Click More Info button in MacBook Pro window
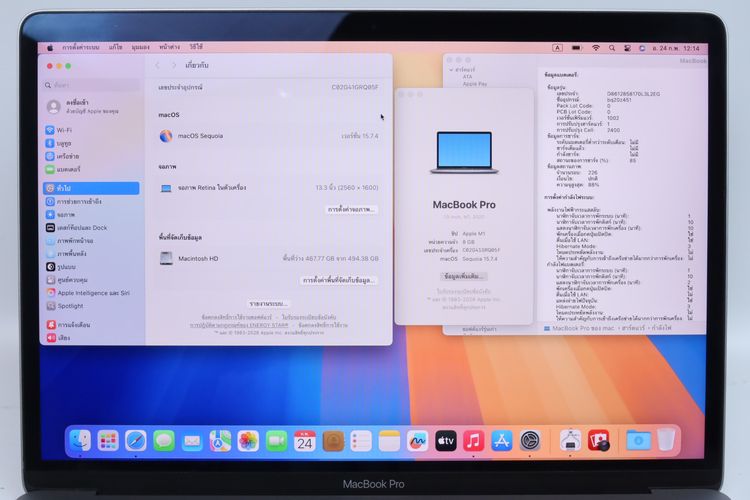750x500 pixels. [463, 277]
